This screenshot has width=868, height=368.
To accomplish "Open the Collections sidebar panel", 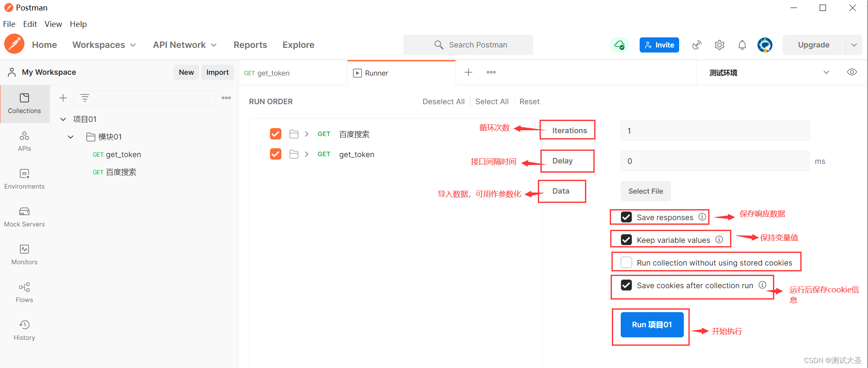I will 24,104.
